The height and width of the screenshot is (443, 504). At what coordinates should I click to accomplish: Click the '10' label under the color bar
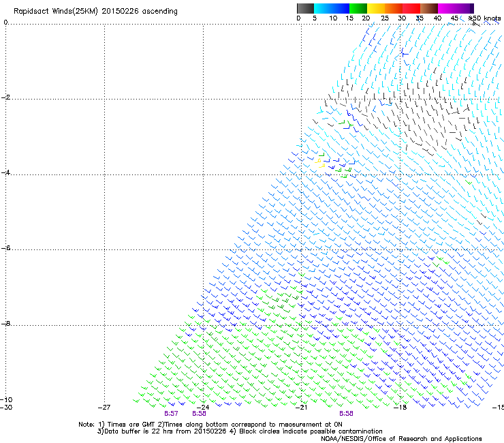pyautogui.click(x=333, y=18)
